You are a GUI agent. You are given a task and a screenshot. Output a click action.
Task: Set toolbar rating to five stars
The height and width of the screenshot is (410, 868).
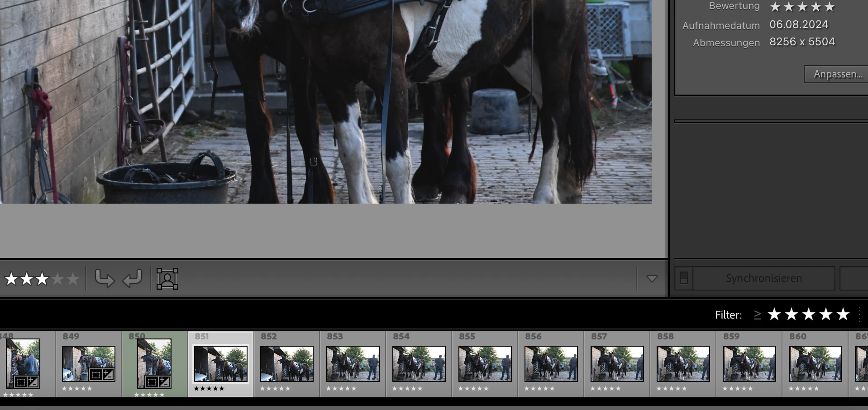point(73,279)
